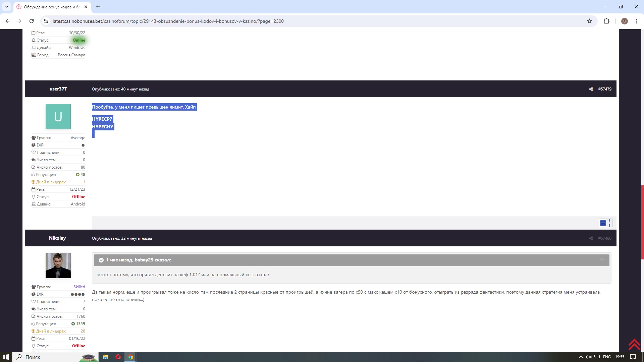Click the page vertical scrollbar thumb
The image size is (644, 362).
tap(642, 221)
